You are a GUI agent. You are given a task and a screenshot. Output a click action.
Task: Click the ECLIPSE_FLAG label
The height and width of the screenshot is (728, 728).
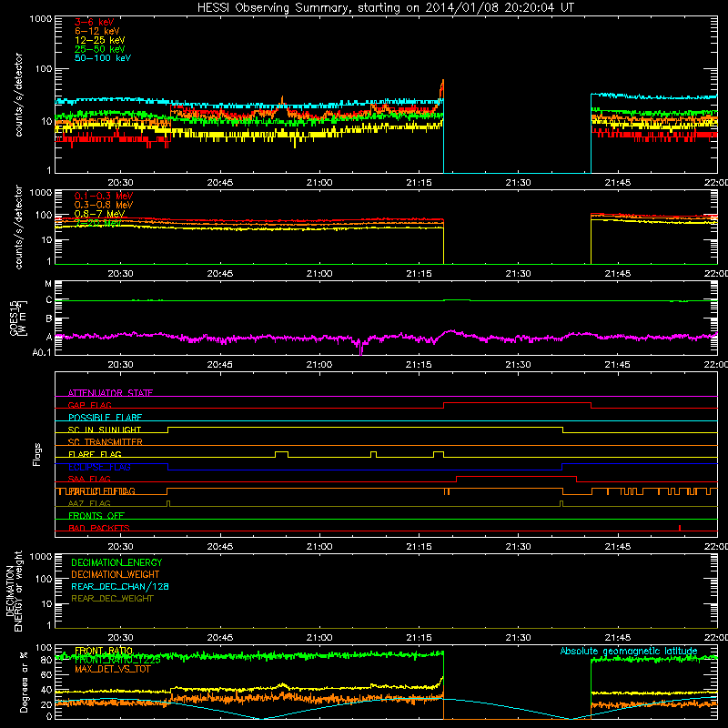99,467
